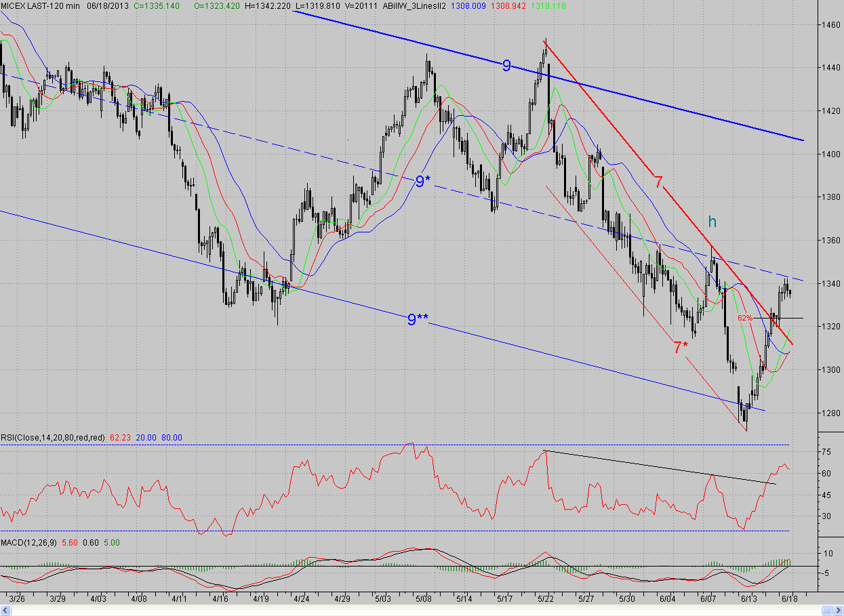Click the price axis level '1280'
Viewport: 844px width, 616px height.
click(x=830, y=412)
